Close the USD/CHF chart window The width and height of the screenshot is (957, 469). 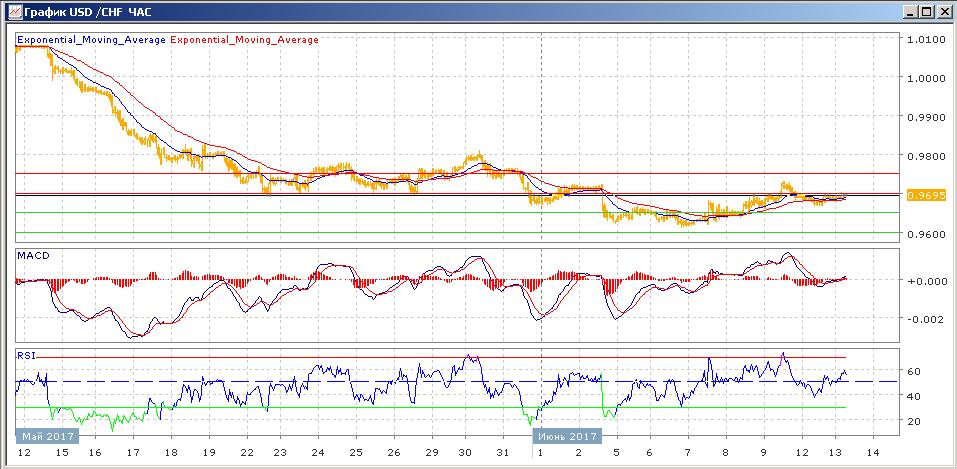coord(943,12)
